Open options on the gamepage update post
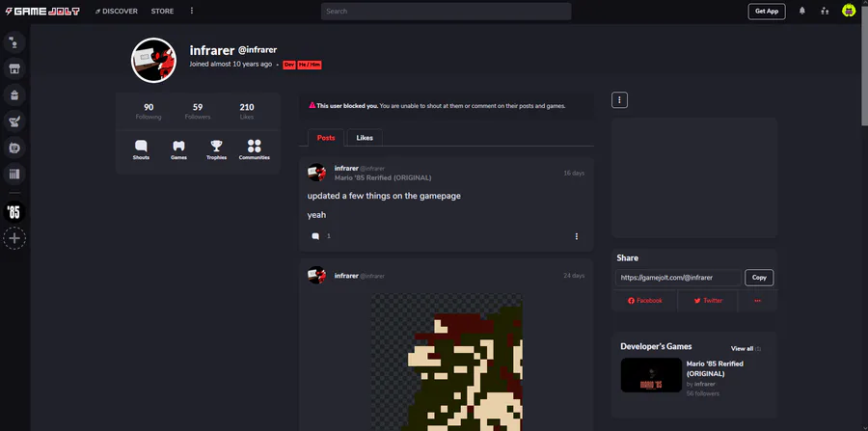Image resolution: width=868 pixels, height=431 pixels. [x=577, y=236]
